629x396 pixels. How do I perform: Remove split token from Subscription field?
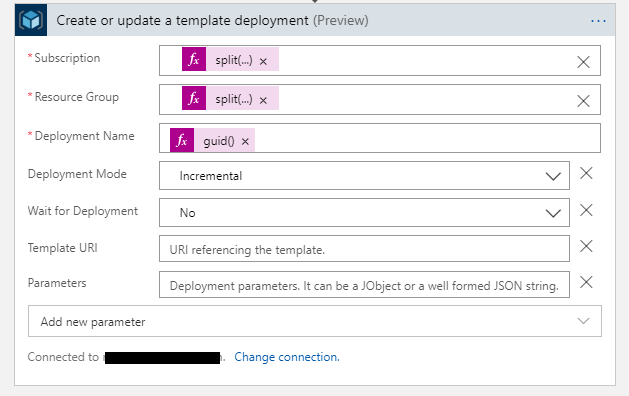coord(263,61)
